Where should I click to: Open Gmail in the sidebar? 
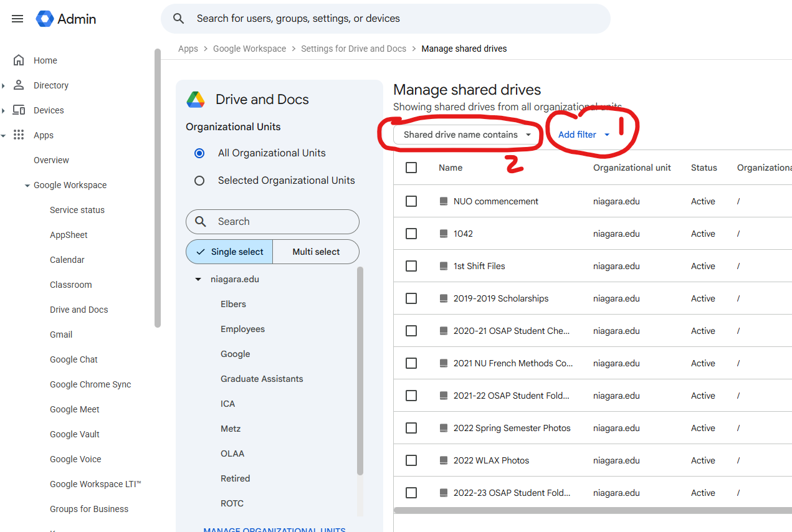(61, 335)
